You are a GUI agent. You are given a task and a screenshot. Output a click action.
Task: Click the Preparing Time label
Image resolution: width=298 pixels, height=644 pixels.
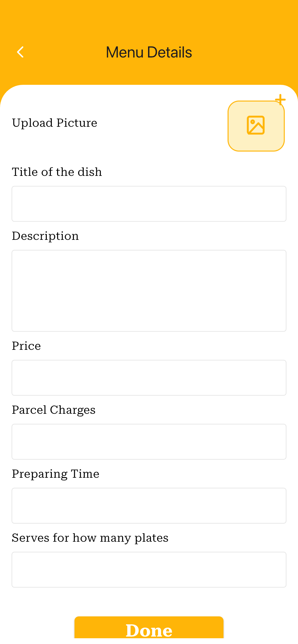tap(56, 474)
